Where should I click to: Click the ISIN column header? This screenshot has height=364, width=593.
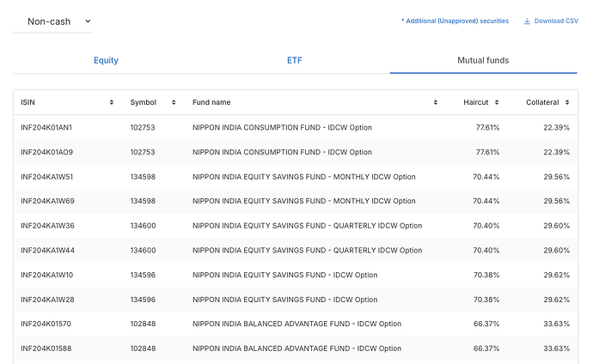tap(28, 102)
